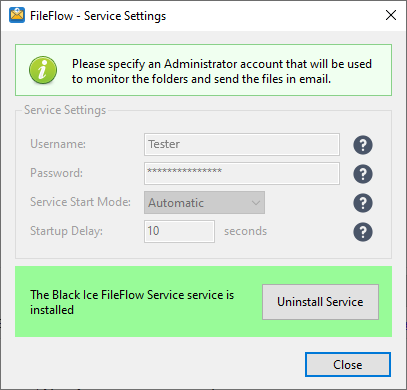Screen dimensions: 407x390
Task: Close the Service Settings window with X
Action: coord(391,15)
